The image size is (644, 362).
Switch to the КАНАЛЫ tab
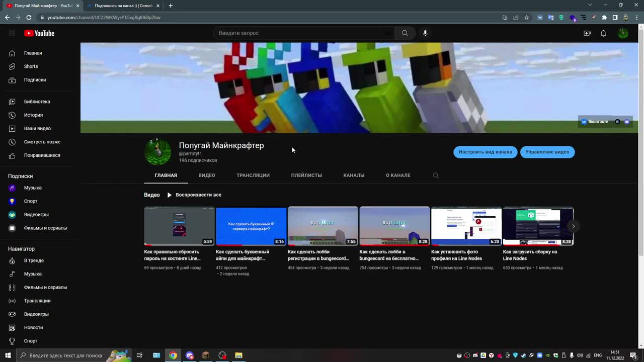(x=354, y=175)
